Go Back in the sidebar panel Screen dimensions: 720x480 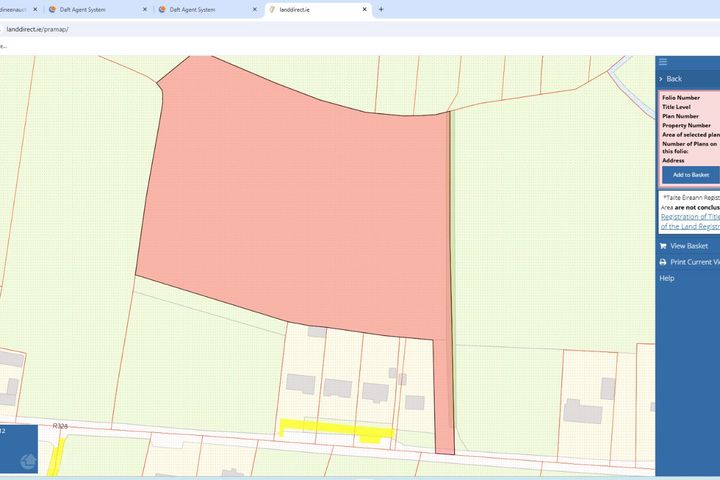pos(674,79)
